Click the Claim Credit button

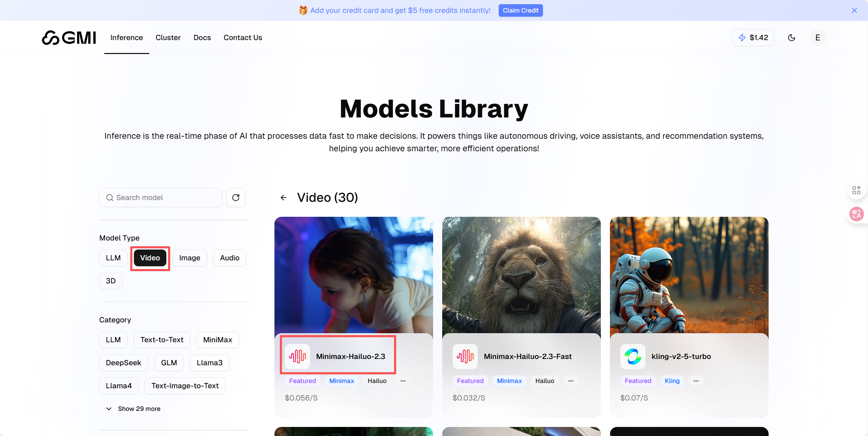click(520, 10)
